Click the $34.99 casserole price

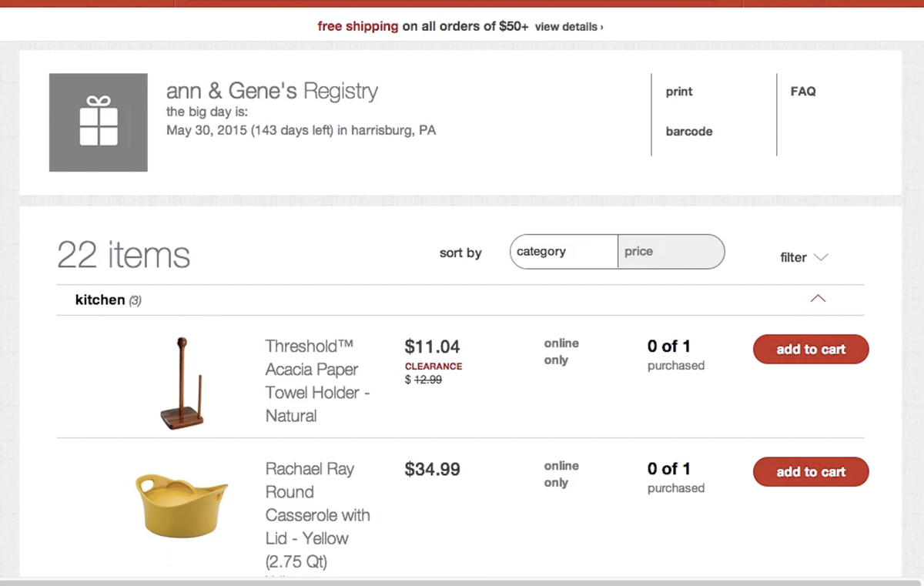click(x=432, y=470)
